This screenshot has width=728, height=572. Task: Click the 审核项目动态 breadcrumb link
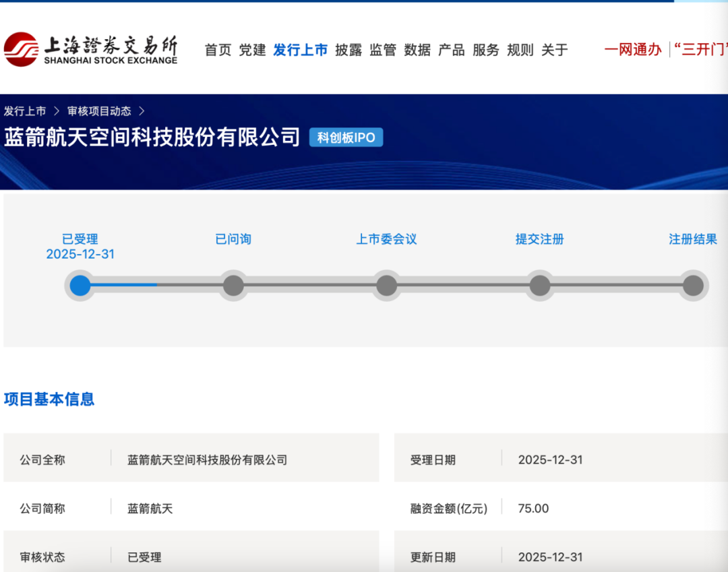[99, 111]
